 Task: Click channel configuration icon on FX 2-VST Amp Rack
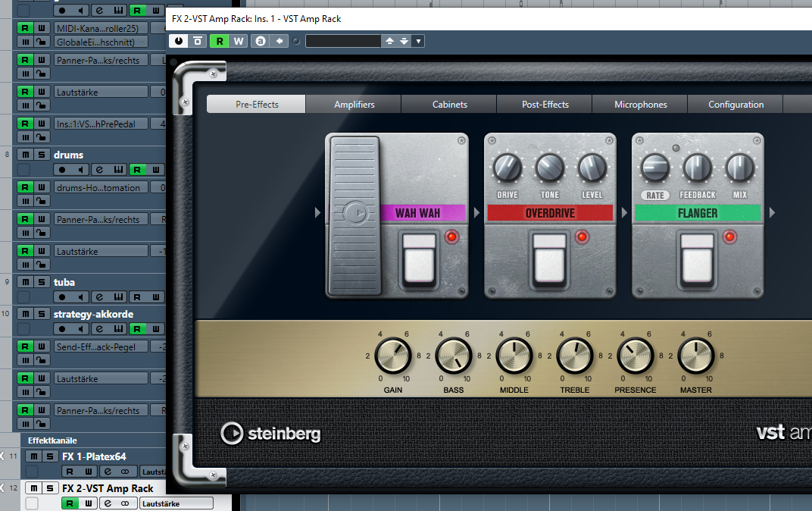click(125, 503)
